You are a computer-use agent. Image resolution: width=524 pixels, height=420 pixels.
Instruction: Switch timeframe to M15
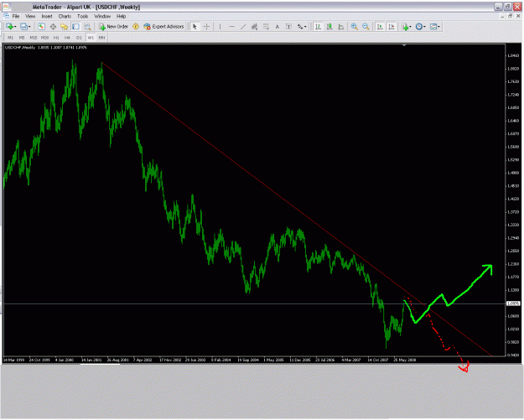point(34,38)
